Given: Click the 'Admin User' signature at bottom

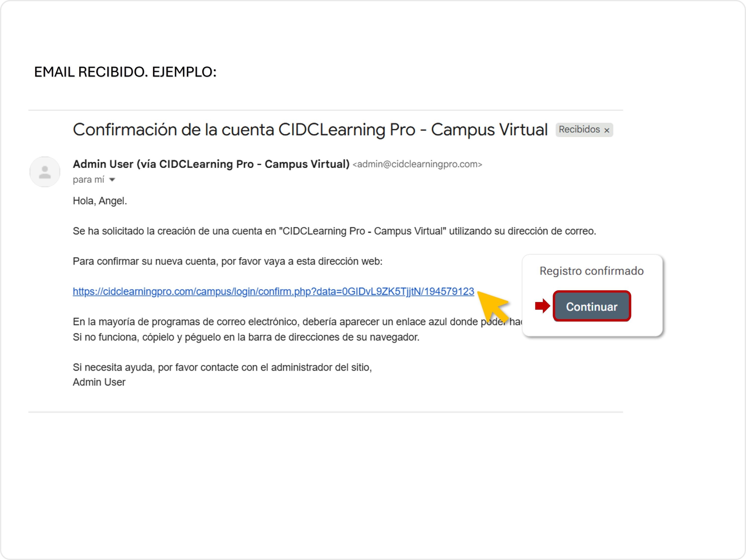Looking at the screenshot, I should (99, 382).
